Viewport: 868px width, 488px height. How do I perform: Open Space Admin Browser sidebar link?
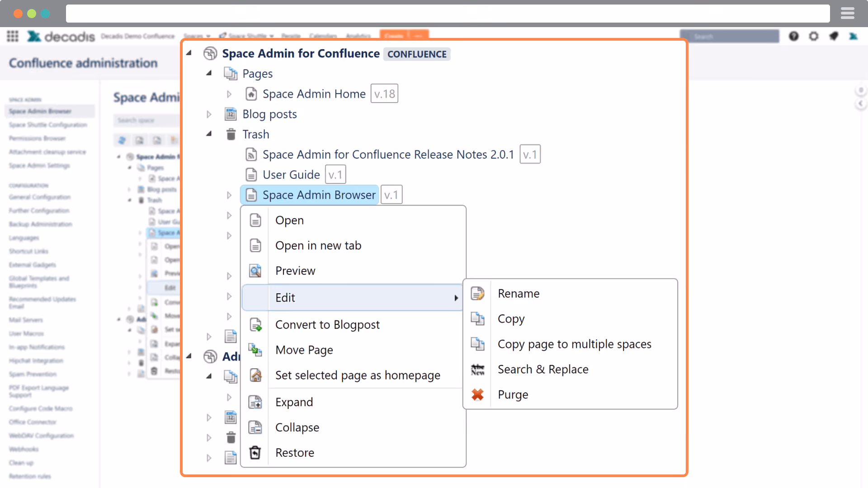50,111
